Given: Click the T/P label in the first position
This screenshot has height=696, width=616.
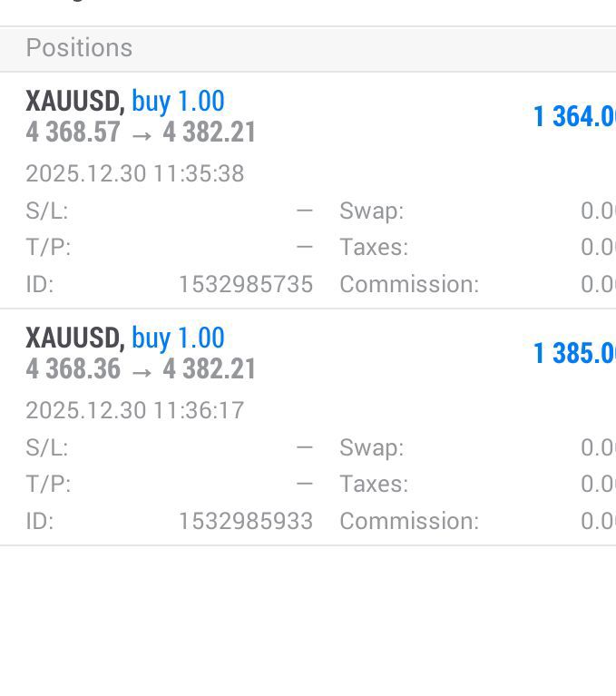Looking at the screenshot, I should tap(48, 248).
